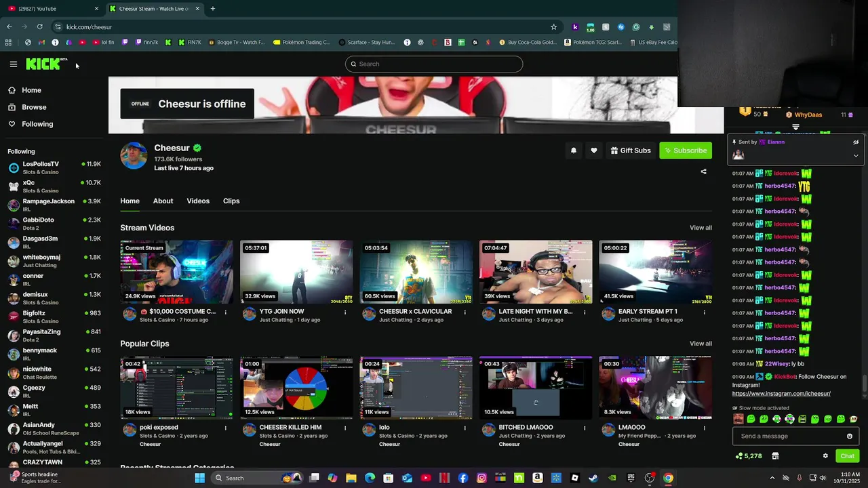Screen dimensions: 868x488
Task: Open Steam from the taskbar
Action: pos(593,478)
